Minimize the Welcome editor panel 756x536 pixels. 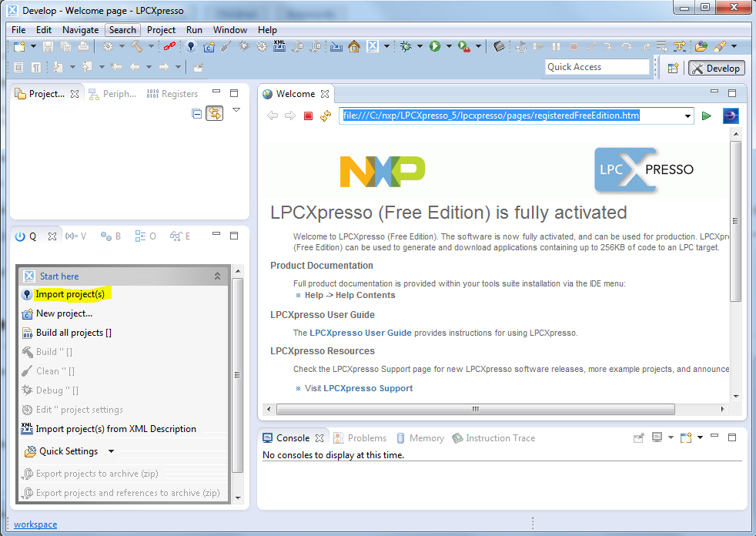click(714, 91)
